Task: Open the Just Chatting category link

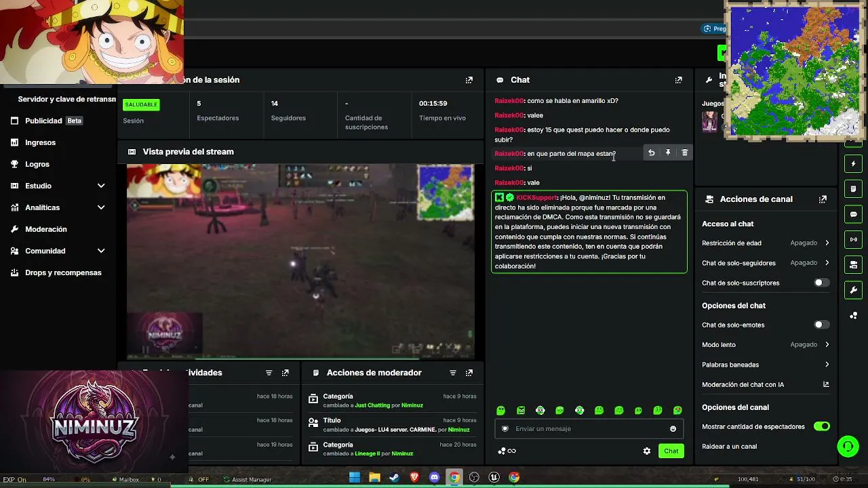Action: tap(372, 405)
